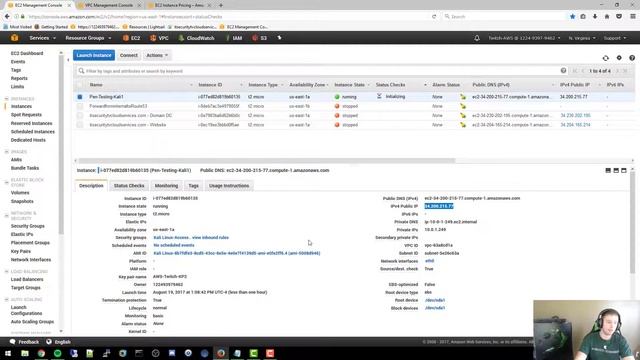This screenshot has width=640, height=360.
Task: Collapse the INSTANCES sidebar section
Action: pyautogui.click(x=7, y=99)
